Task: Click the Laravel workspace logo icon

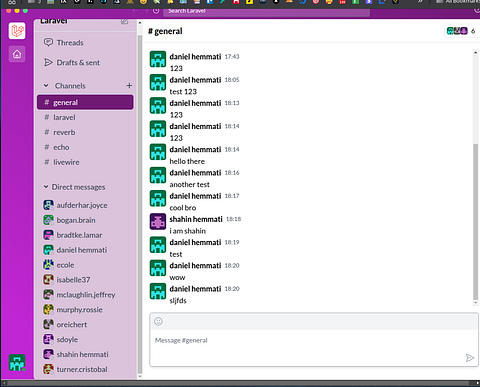Action: click(x=17, y=31)
